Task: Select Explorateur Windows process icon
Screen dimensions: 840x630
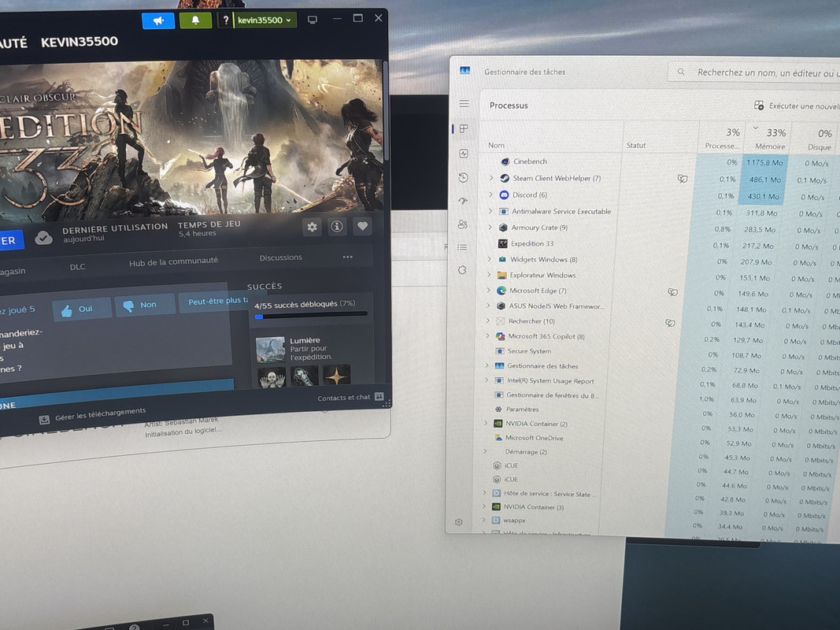Action: click(501, 276)
